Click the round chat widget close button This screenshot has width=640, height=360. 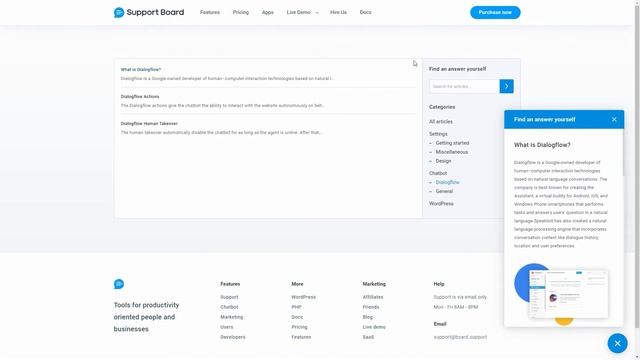617,343
